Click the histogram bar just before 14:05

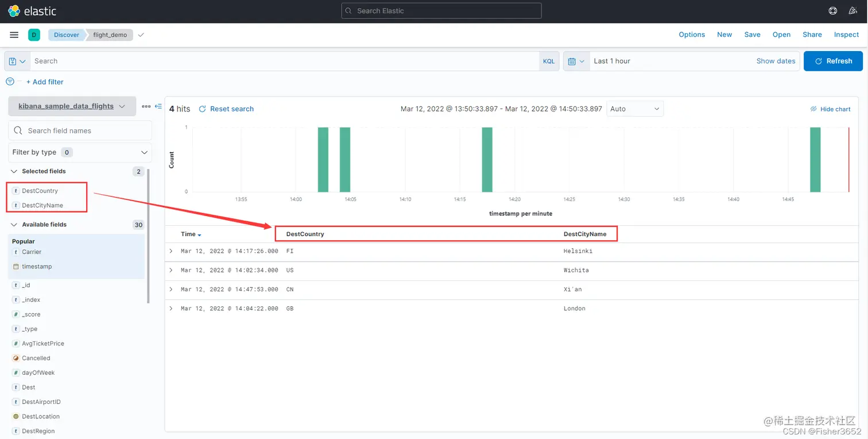click(344, 160)
